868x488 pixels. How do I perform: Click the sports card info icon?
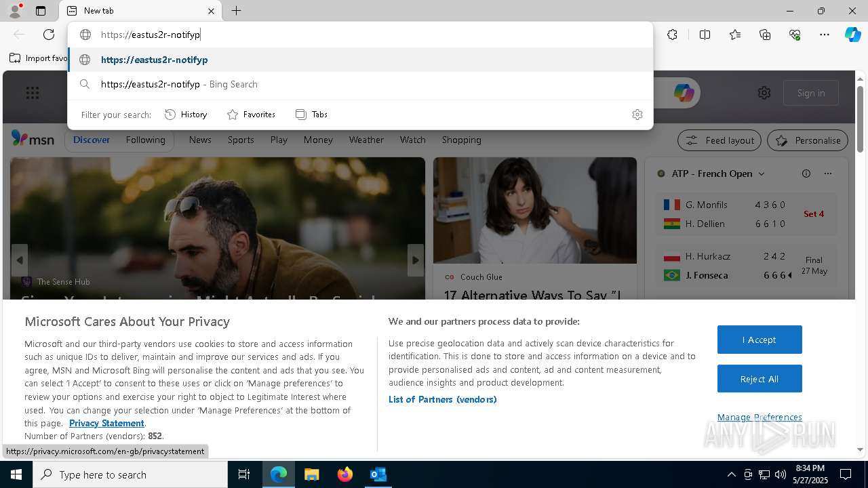tap(806, 174)
